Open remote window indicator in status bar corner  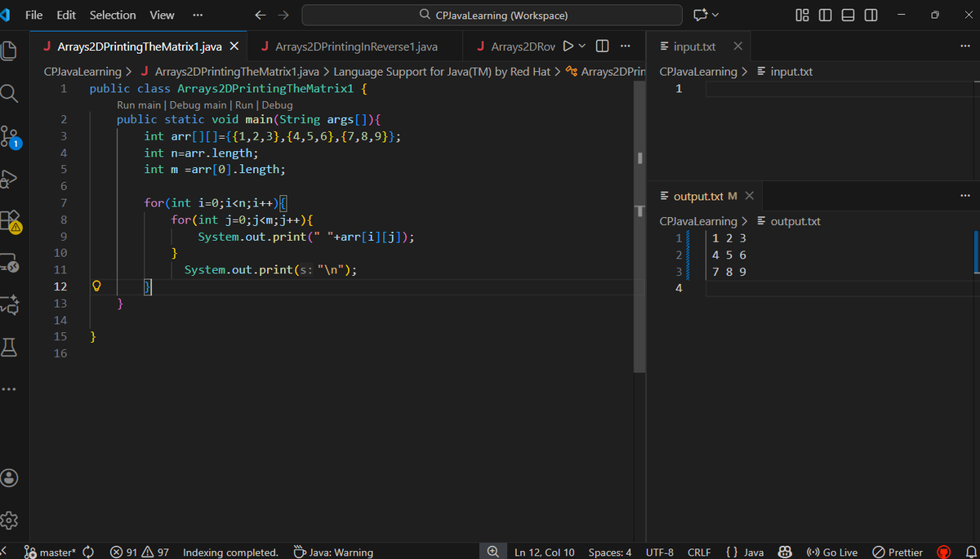(4, 552)
